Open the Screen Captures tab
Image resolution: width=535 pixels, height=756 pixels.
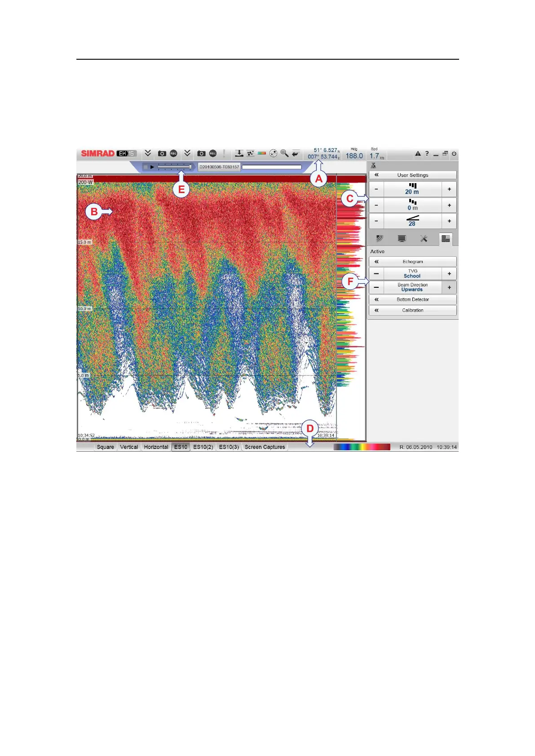(265, 447)
